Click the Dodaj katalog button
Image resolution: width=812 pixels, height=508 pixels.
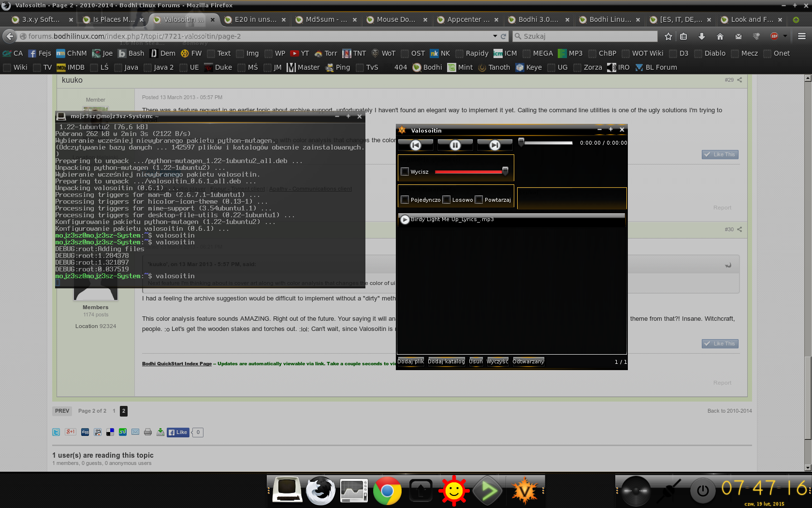(x=446, y=361)
